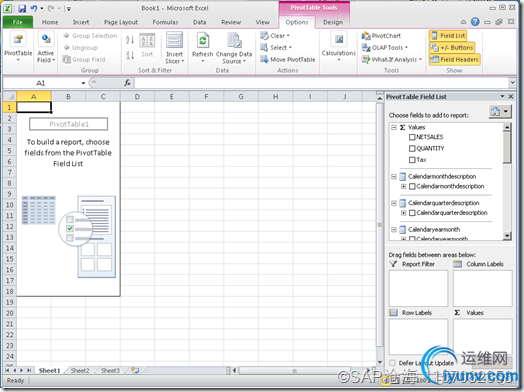Click the Excel Help question mark icon
This screenshot has height=392, width=524.
(x=475, y=22)
